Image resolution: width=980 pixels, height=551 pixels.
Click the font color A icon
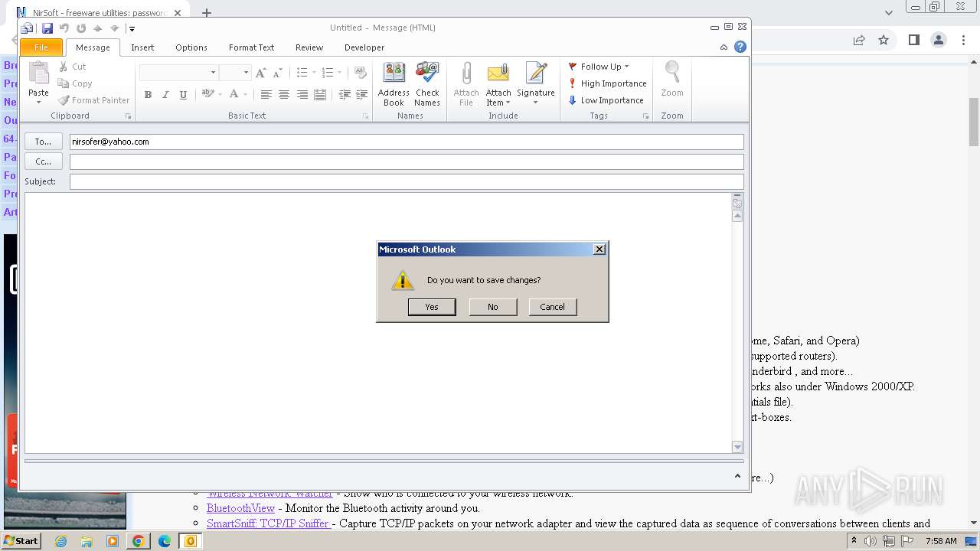click(x=234, y=94)
